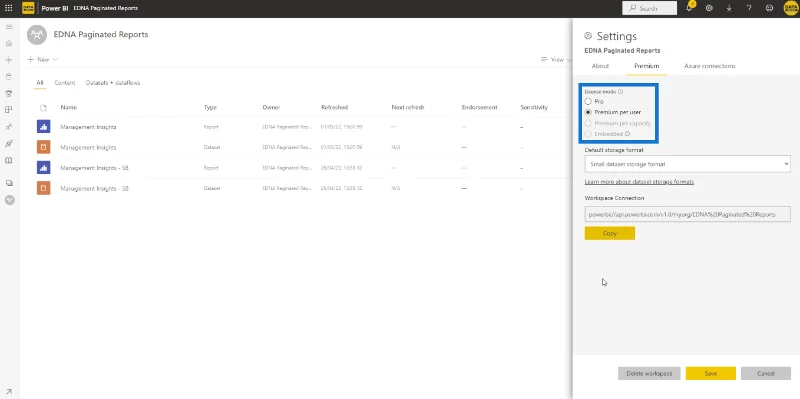
Task: Click the Settings panel gear icon
Action: (588, 36)
